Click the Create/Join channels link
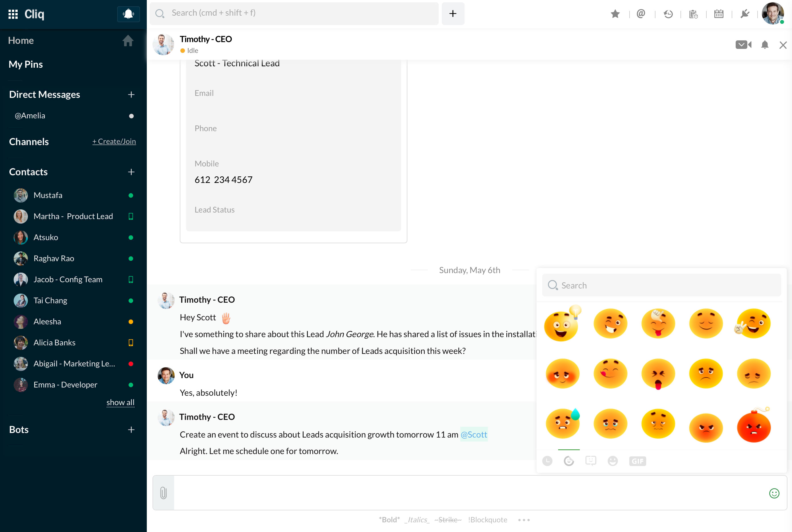 114,141
